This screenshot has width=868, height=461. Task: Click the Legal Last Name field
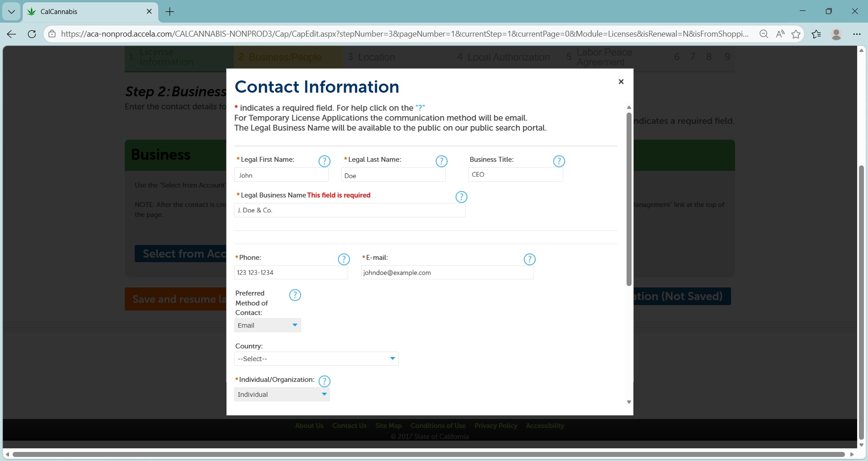point(393,175)
